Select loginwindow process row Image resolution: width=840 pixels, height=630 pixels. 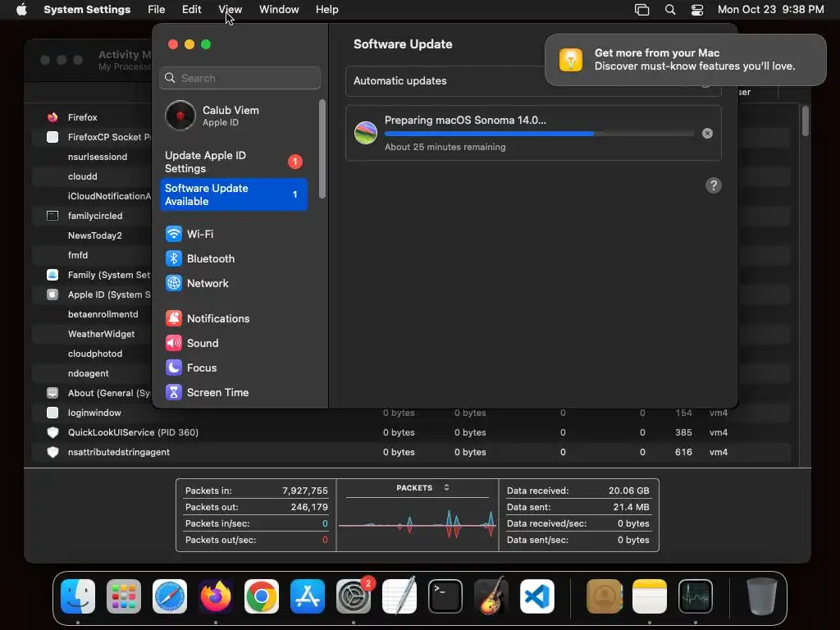tap(412, 413)
